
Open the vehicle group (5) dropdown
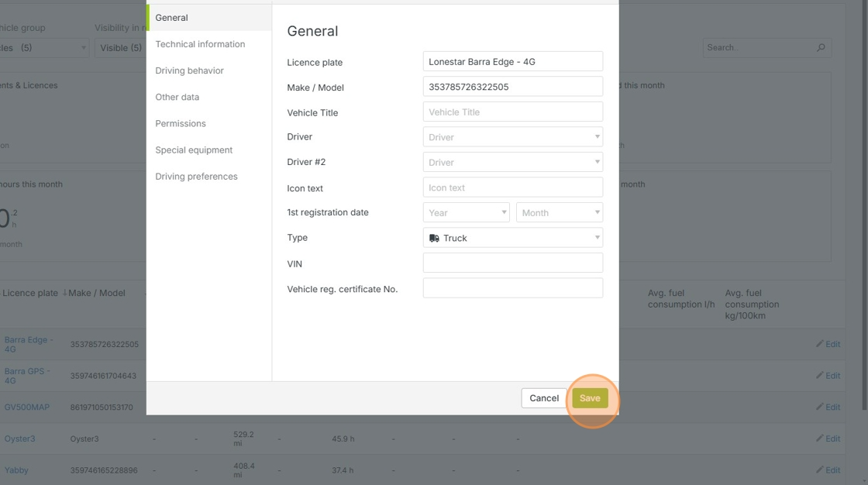click(x=43, y=47)
